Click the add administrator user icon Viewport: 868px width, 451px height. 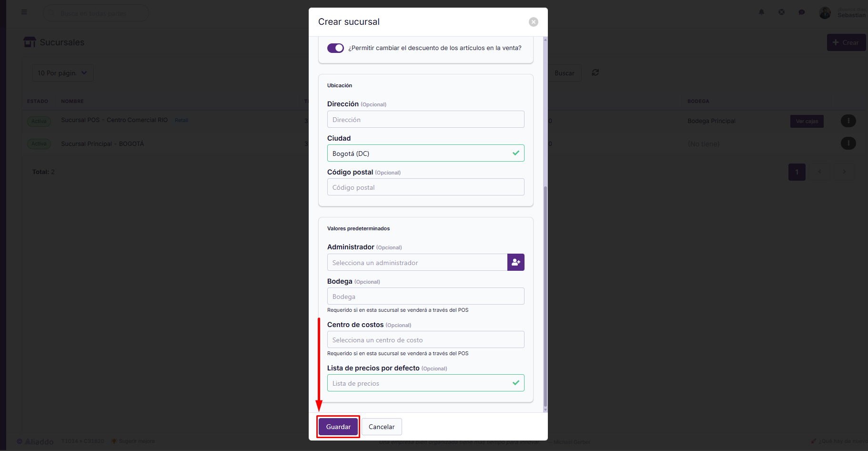pyautogui.click(x=515, y=262)
